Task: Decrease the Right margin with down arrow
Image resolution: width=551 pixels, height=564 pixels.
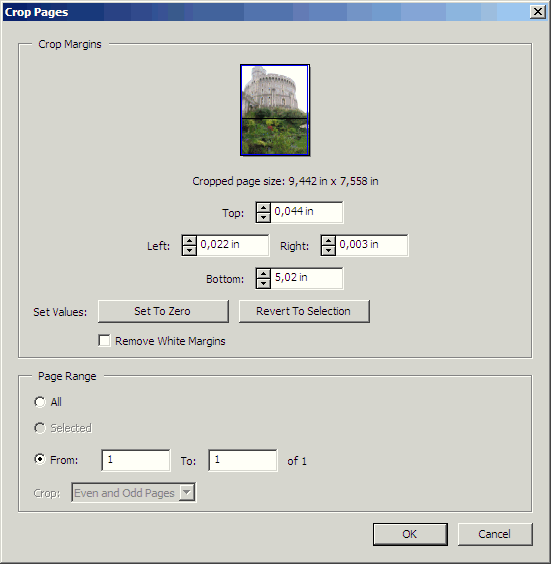Action: click(328, 250)
